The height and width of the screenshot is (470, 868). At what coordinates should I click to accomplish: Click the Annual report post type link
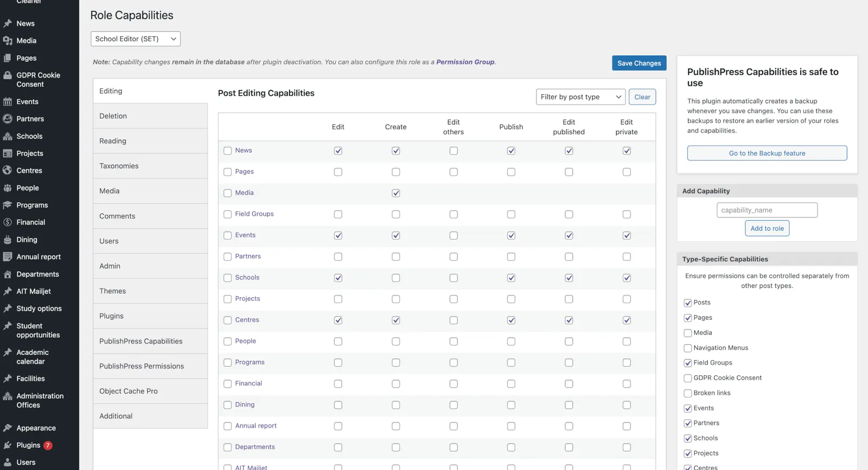[256, 426]
